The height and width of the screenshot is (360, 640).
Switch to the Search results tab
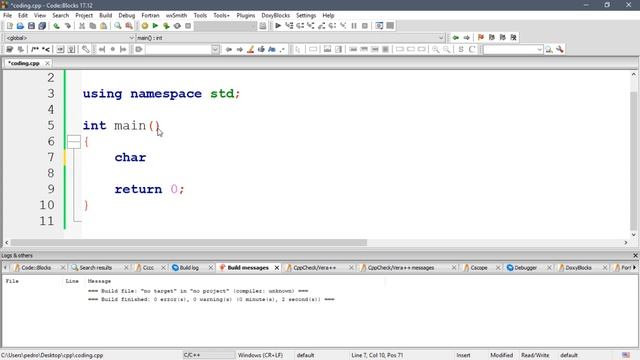(x=96, y=268)
